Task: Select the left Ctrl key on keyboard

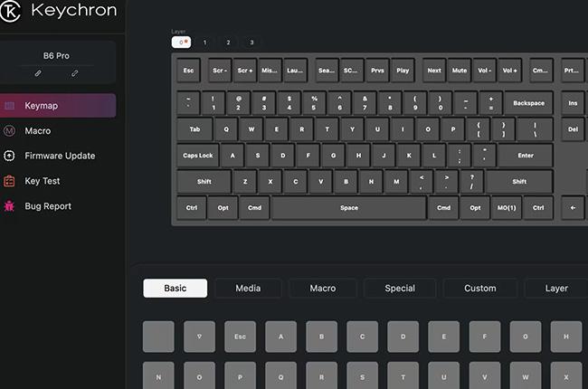Action: click(191, 208)
